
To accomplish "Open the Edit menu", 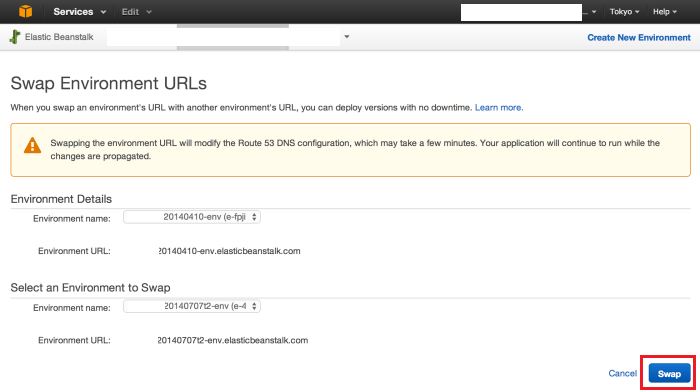I will click(x=136, y=12).
